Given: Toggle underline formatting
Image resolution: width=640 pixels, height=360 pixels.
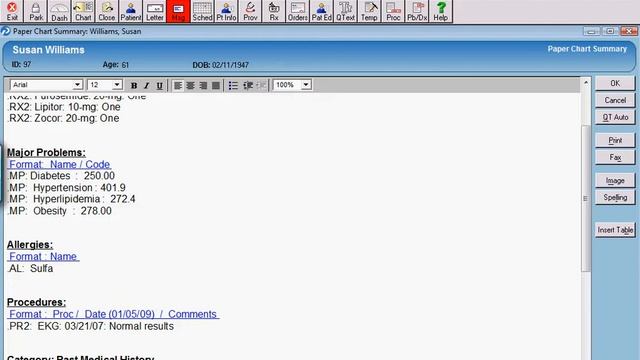Looking at the screenshot, I should coord(160,85).
